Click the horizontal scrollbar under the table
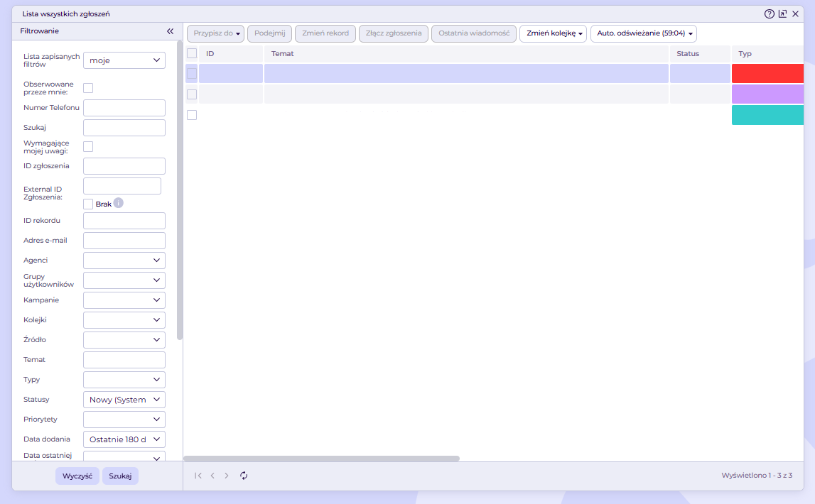The image size is (815, 504). click(x=322, y=459)
